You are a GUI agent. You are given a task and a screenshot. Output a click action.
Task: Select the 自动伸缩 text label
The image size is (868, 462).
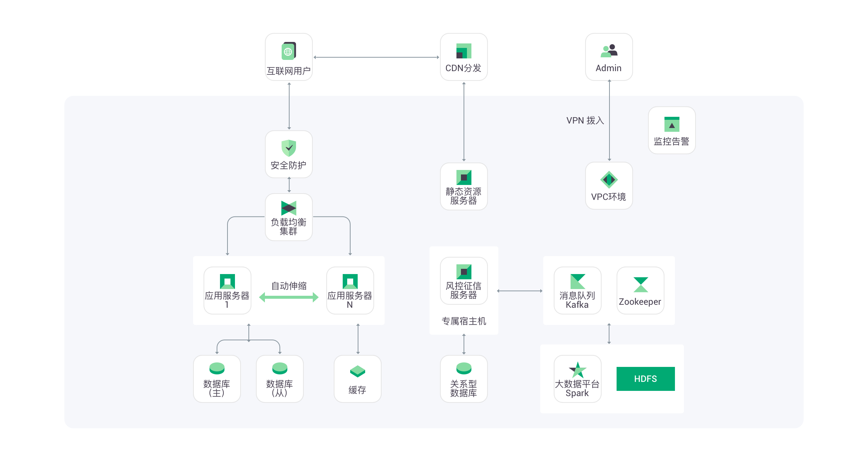point(289,286)
